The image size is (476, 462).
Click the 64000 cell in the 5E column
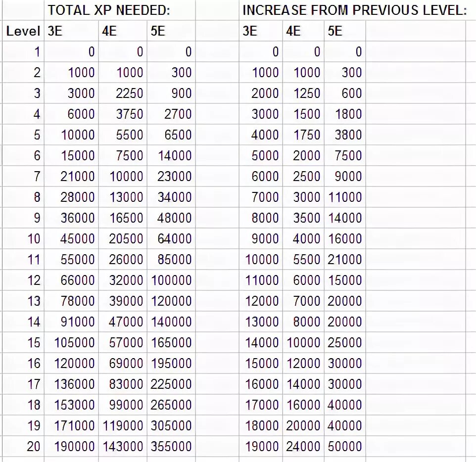(171, 238)
